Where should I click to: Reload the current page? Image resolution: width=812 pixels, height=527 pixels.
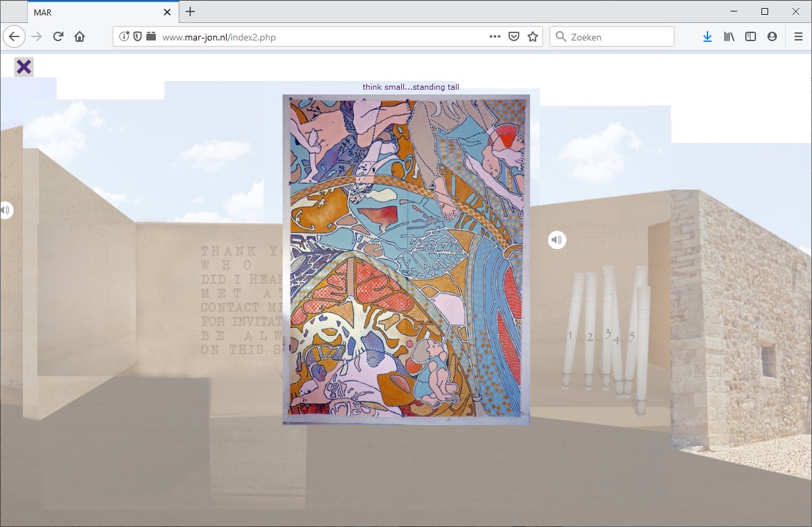59,37
